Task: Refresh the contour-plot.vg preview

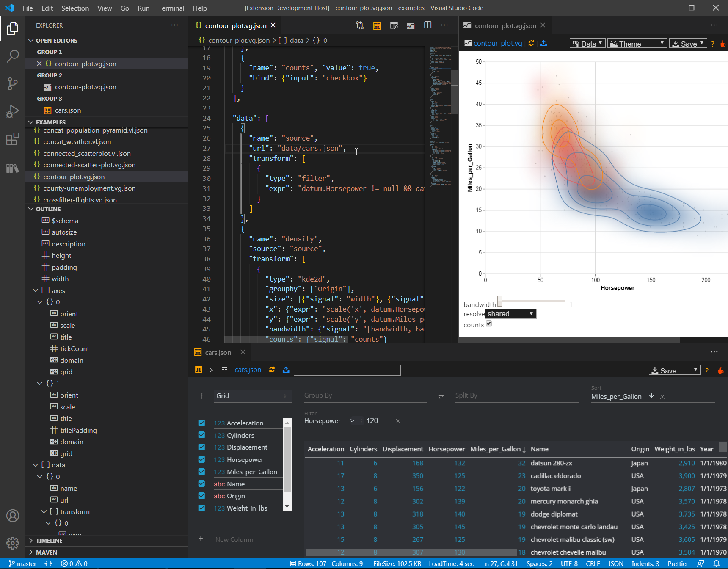Action: (x=531, y=43)
